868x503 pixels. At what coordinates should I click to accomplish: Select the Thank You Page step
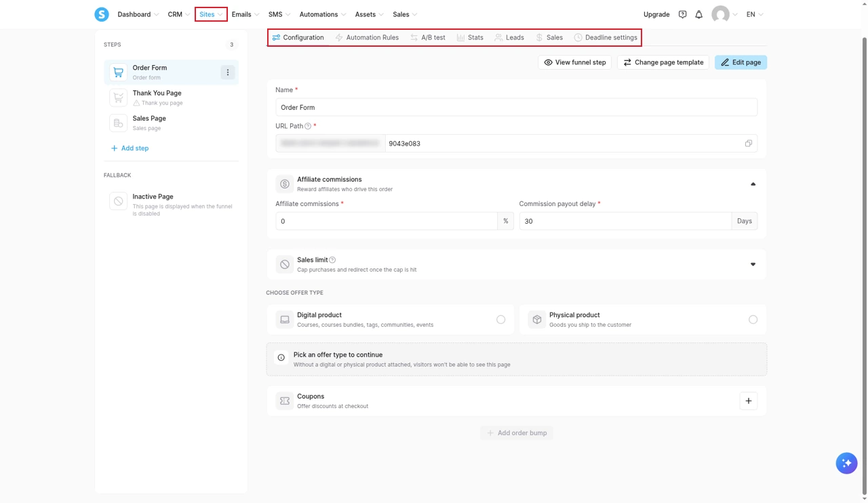[172, 98]
